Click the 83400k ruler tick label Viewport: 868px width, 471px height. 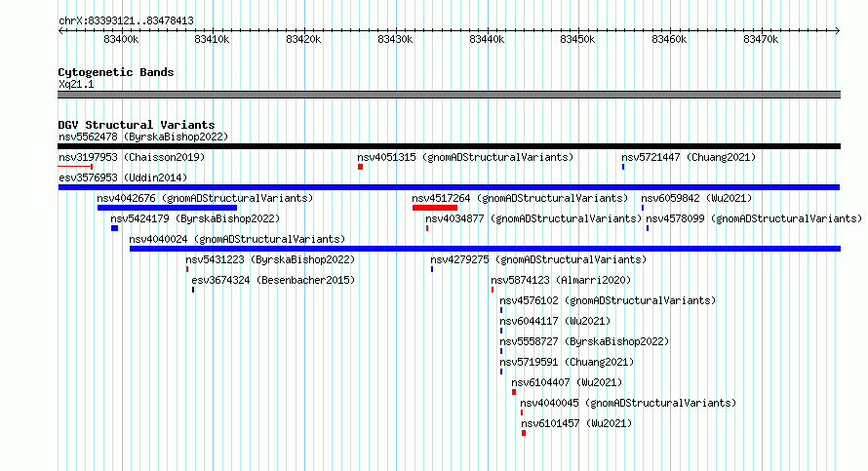pos(121,39)
